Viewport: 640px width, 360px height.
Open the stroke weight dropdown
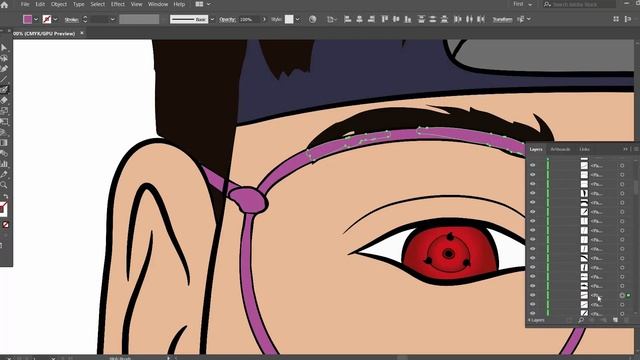point(112,19)
